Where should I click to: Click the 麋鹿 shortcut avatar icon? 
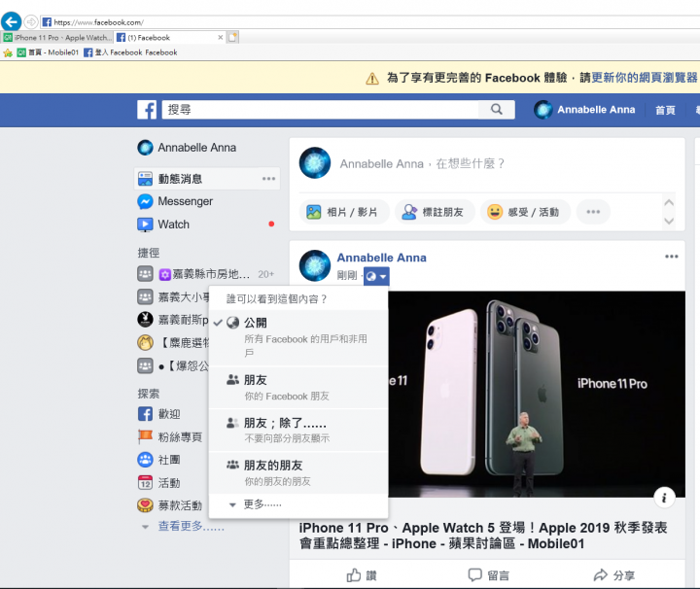[145, 343]
